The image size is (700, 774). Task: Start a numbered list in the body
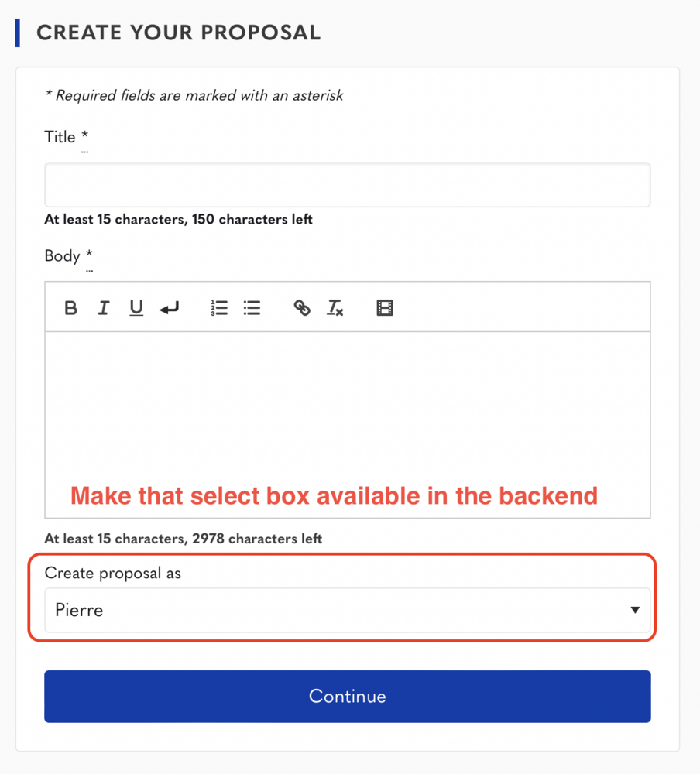(x=219, y=308)
